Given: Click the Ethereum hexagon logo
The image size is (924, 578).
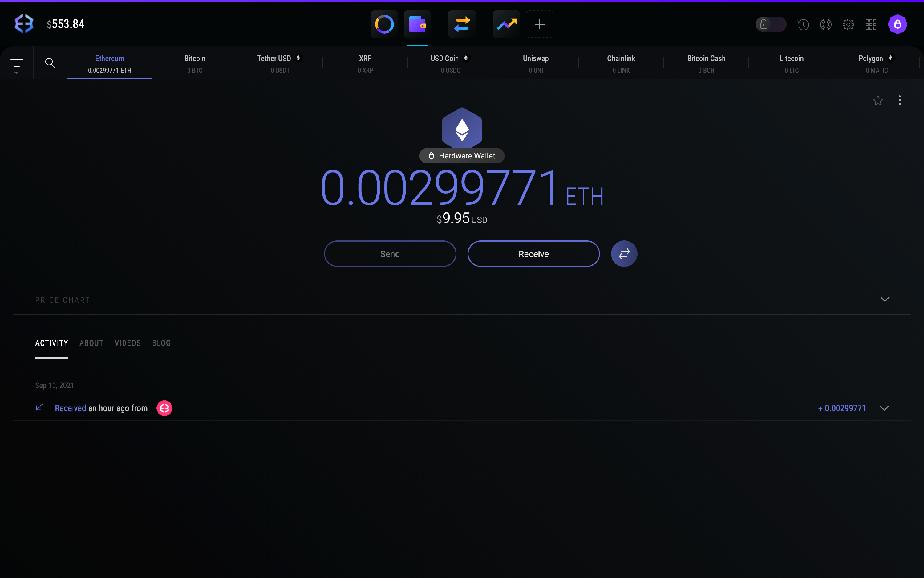Looking at the screenshot, I should click(x=462, y=129).
